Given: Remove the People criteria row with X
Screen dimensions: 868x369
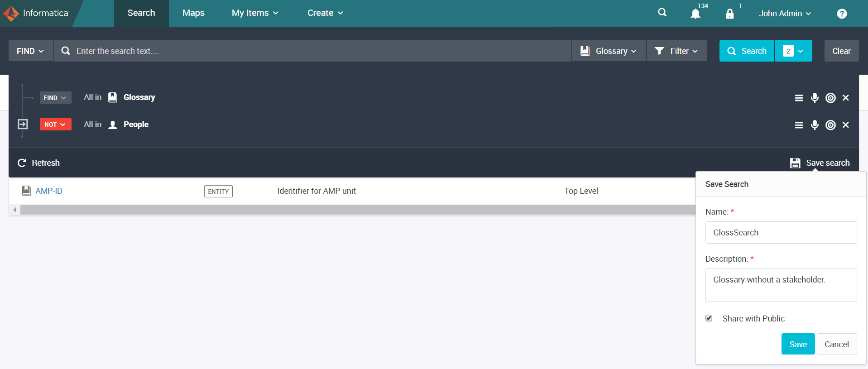Looking at the screenshot, I should coord(845,125).
